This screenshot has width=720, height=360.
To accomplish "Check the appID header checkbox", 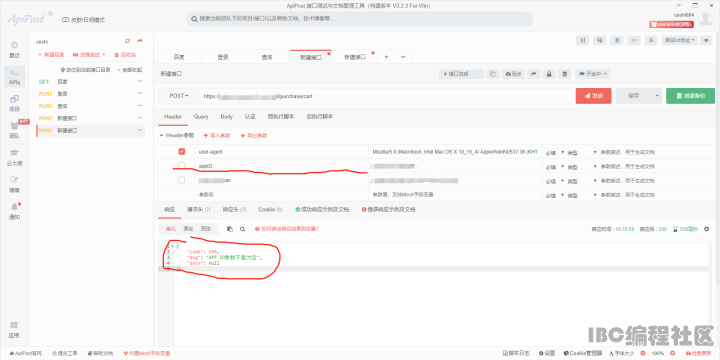I will point(182,165).
